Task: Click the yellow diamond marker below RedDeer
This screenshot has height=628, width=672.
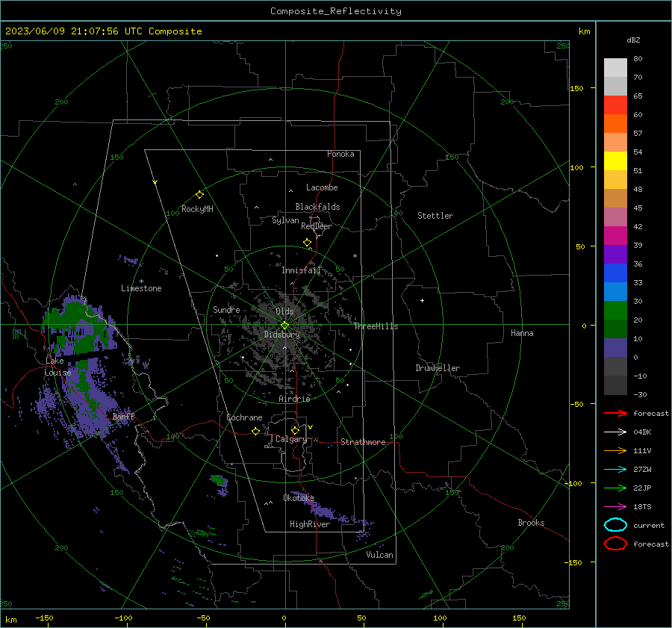Action: (307, 243)
